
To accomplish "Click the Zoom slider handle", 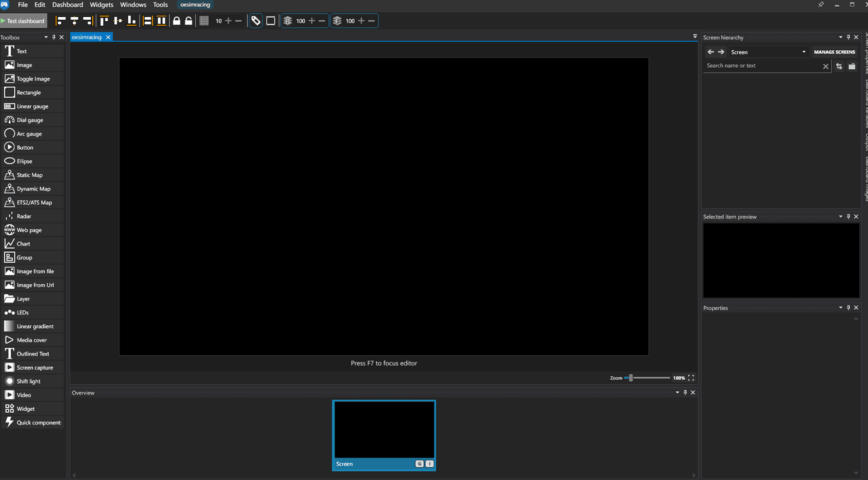I will [x=631, y=378].
